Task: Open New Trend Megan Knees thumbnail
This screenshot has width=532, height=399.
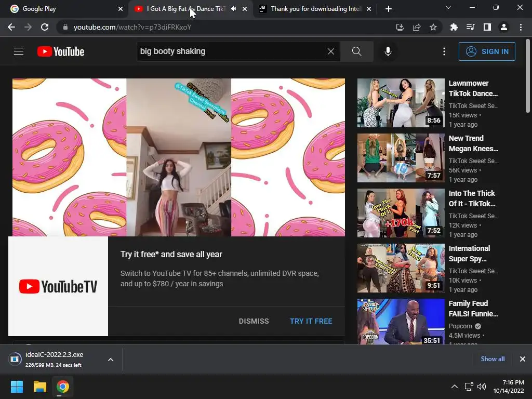Action: (401, 158)
